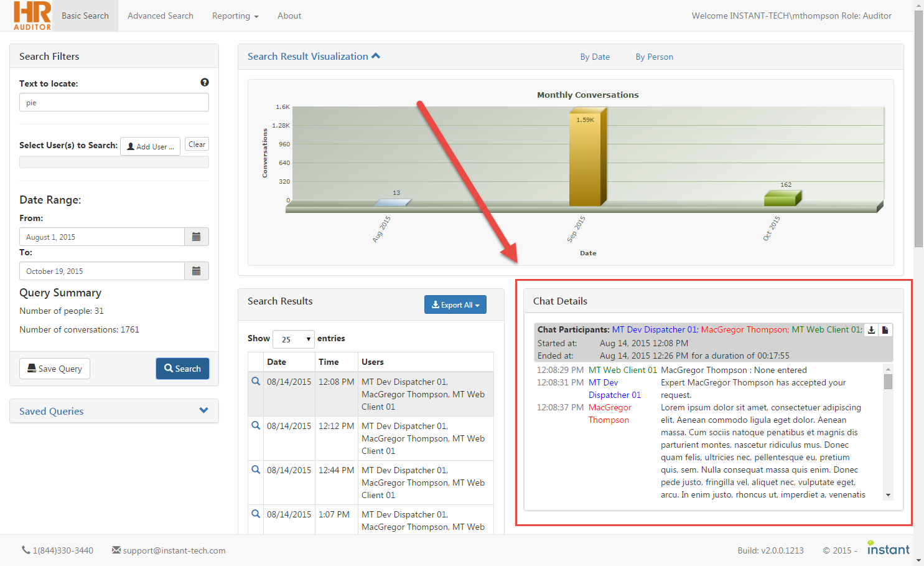Click the chat transcript scrollbar thumb

[888, 382]
